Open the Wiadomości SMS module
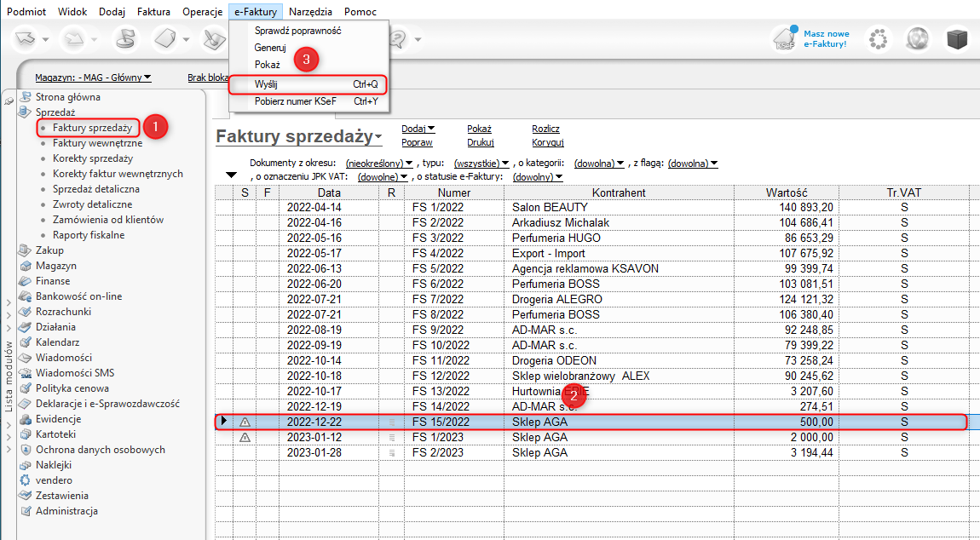Image resolution: width=980 pixels, height=540 pixels. tap(74, 373)
